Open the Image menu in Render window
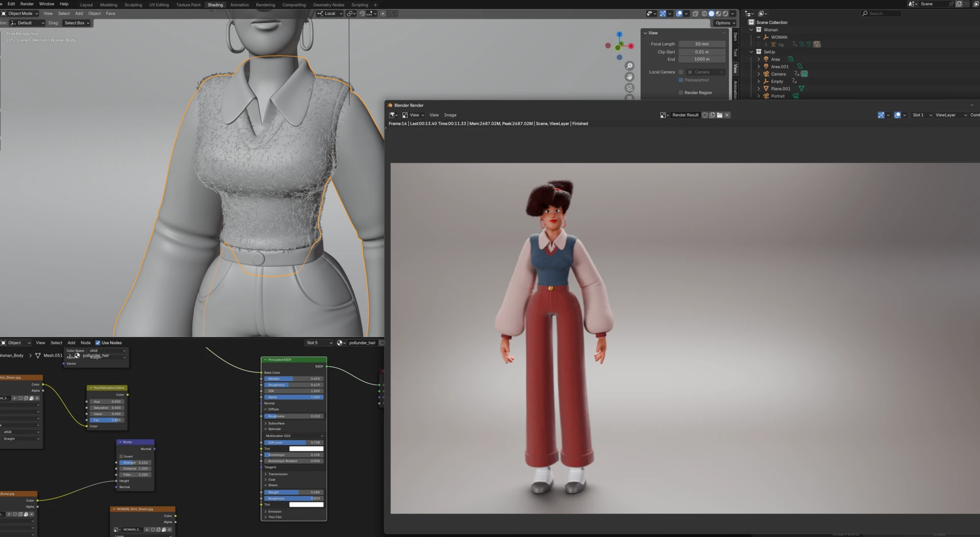 [450, 115]
